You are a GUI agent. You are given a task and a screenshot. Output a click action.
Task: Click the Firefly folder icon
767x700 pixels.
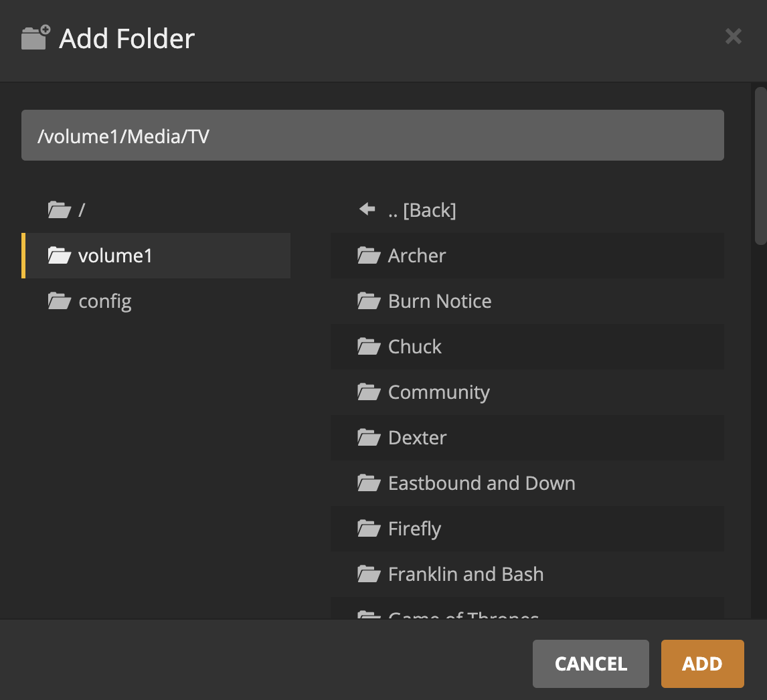tap(369, 528)
